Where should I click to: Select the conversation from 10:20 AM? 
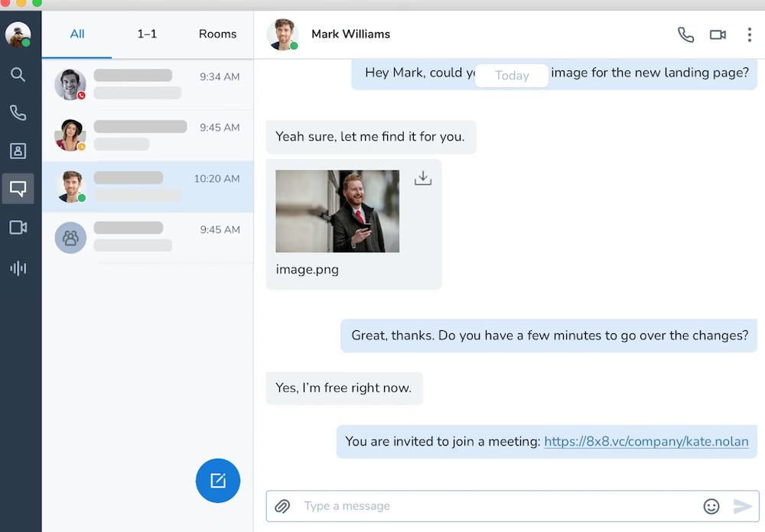[148, 187]
